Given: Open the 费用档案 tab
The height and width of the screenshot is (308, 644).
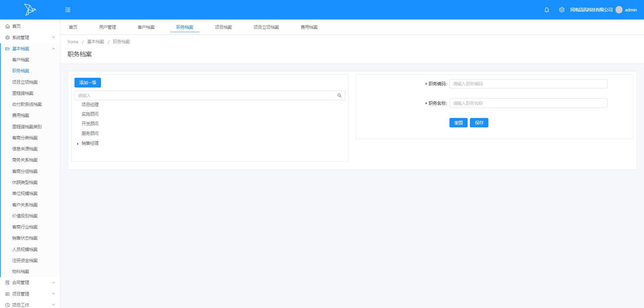Looking at the screenshot, I should pos(309,27).
